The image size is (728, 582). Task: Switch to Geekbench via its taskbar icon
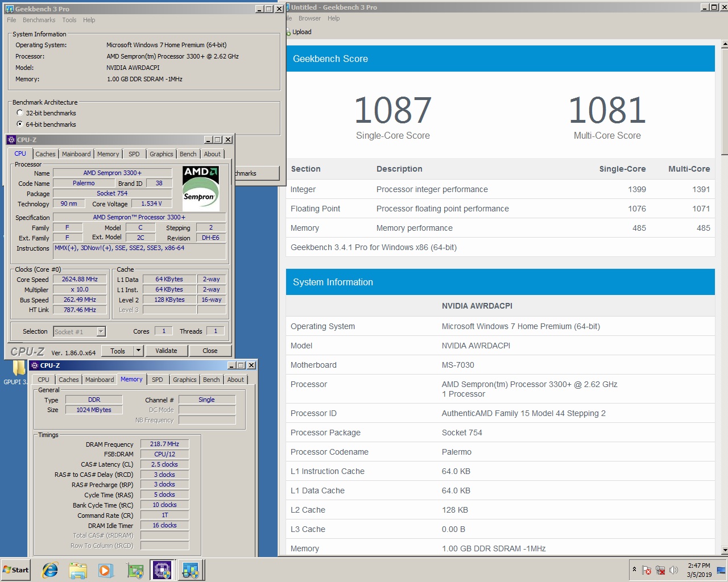[x=191, y=570]
